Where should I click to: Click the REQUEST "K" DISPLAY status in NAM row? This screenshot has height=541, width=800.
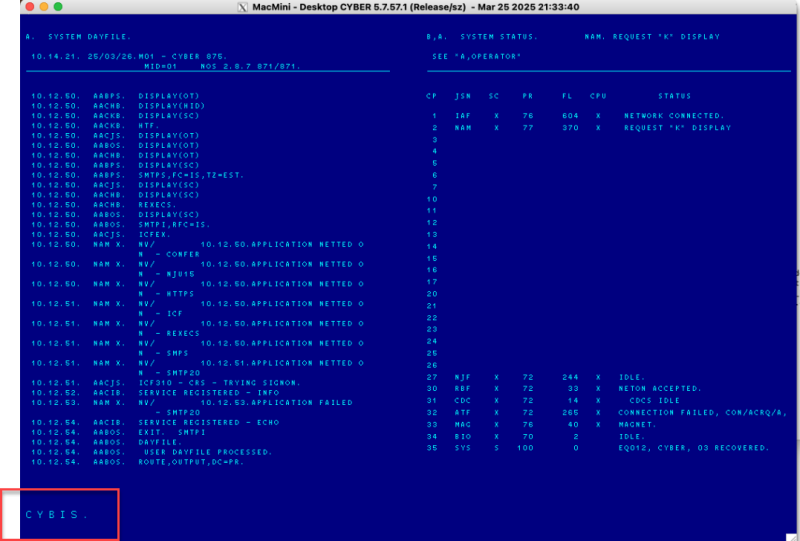(x=678, y=128)
